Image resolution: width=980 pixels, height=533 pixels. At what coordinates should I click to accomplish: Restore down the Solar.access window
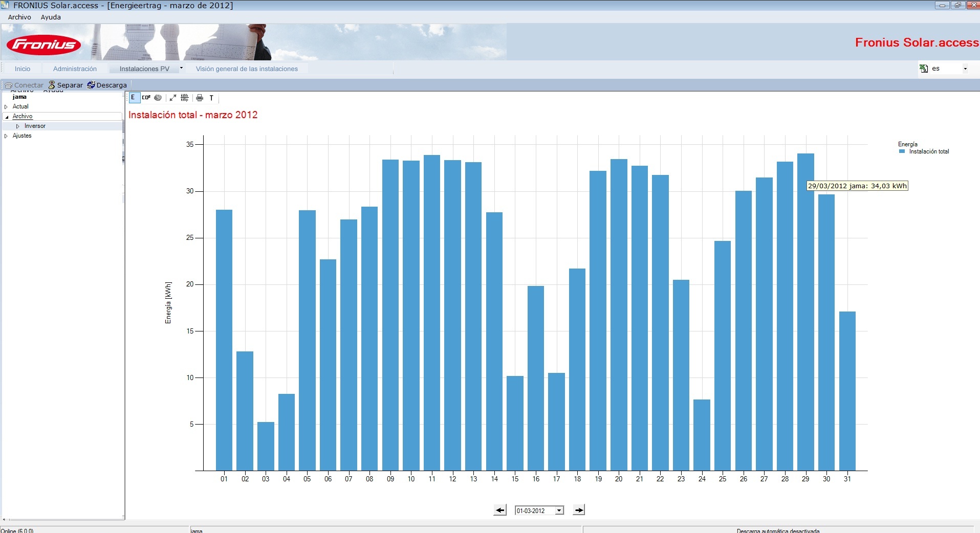(x=957, y=5)
